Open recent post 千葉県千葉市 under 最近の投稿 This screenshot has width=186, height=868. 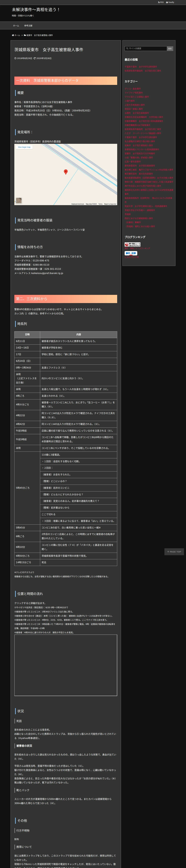(x=141, y=67)
